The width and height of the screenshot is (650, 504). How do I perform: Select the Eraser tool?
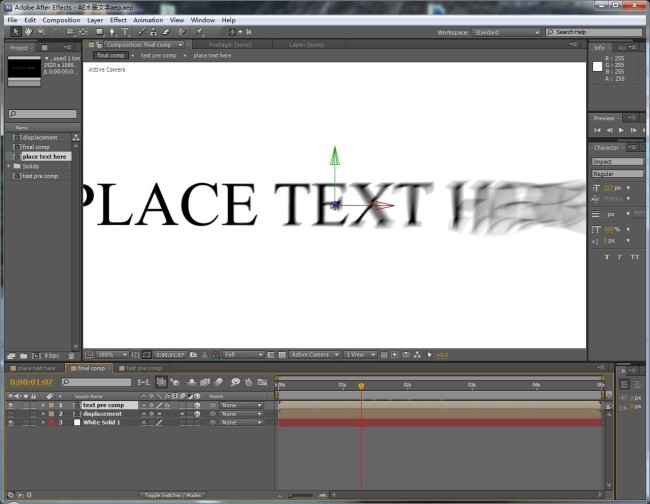click(x=166, y=32)
